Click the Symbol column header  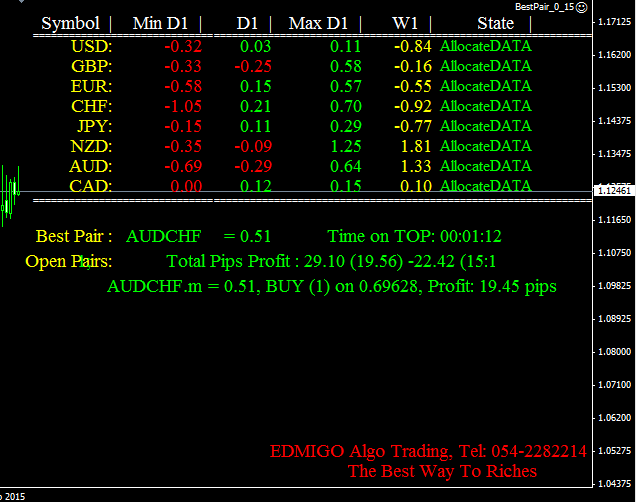click(x=71, y=23)
